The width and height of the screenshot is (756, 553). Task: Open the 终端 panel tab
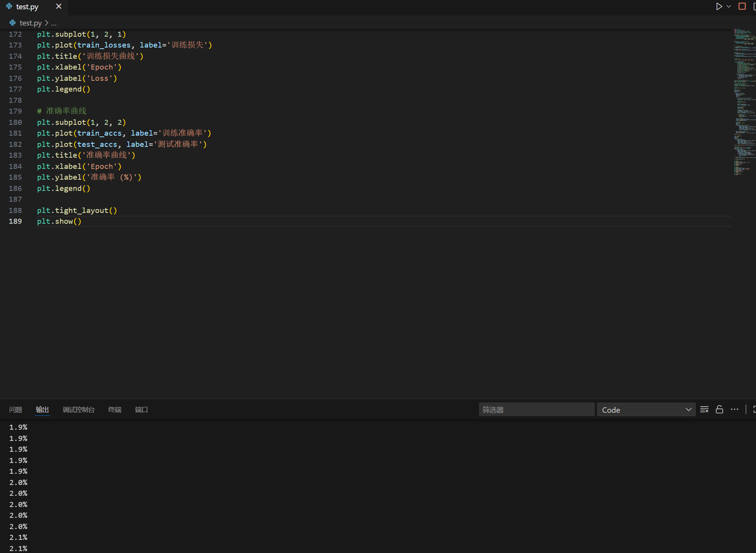115,410
